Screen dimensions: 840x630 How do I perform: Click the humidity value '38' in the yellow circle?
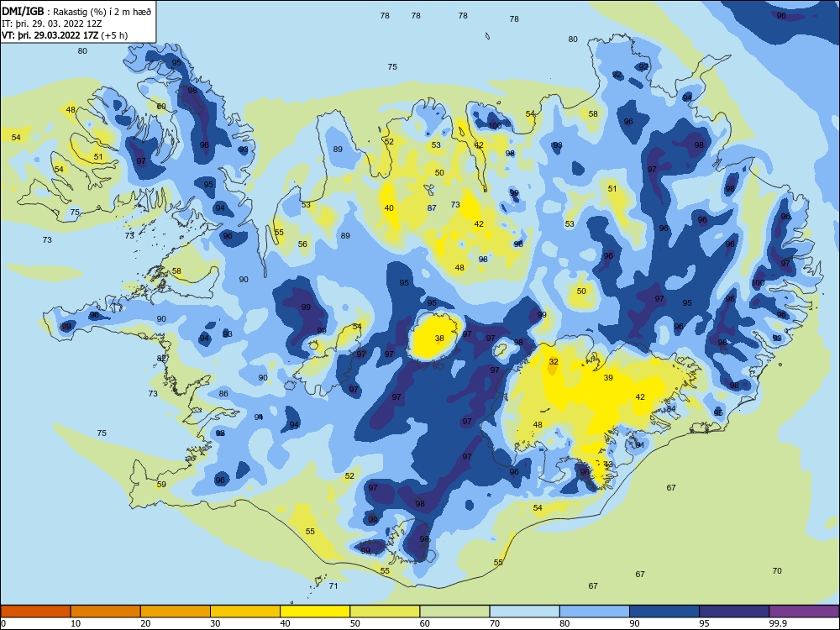click(439, 338)
